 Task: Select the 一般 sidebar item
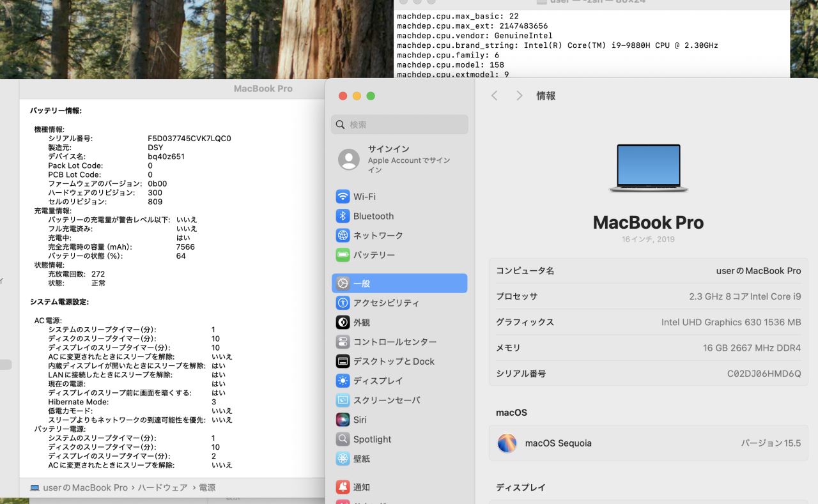click(399, 283)
